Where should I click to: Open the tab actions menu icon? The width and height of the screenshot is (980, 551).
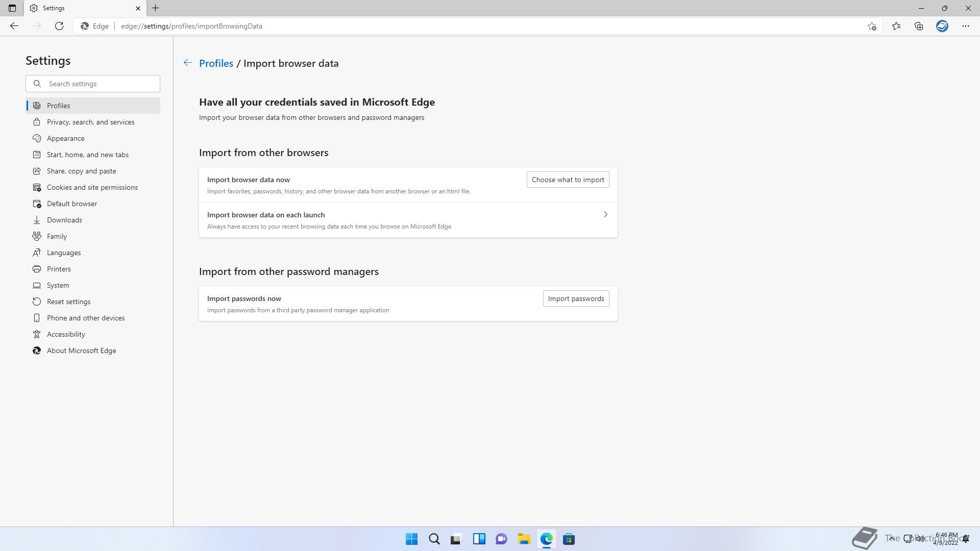[12, 8]
